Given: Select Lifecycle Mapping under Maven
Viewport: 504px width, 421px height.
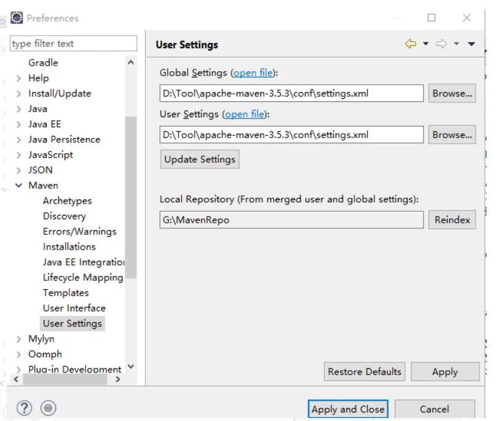Looking at the screenshot, I should coord(83,277).
